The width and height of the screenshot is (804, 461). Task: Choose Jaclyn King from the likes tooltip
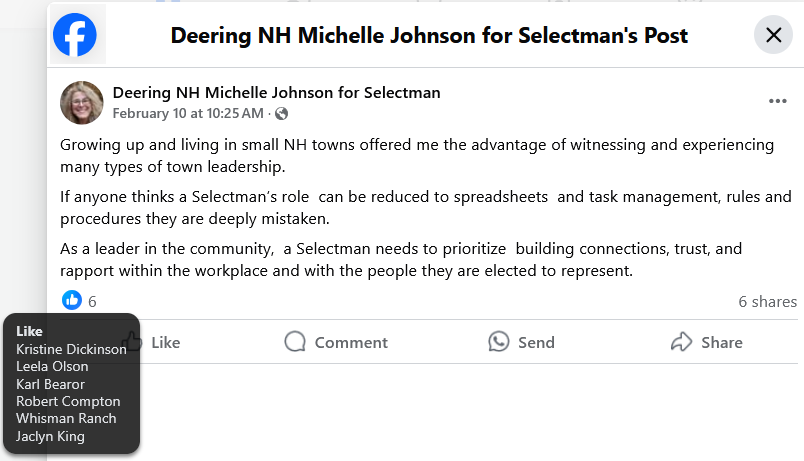coord(50,436)
